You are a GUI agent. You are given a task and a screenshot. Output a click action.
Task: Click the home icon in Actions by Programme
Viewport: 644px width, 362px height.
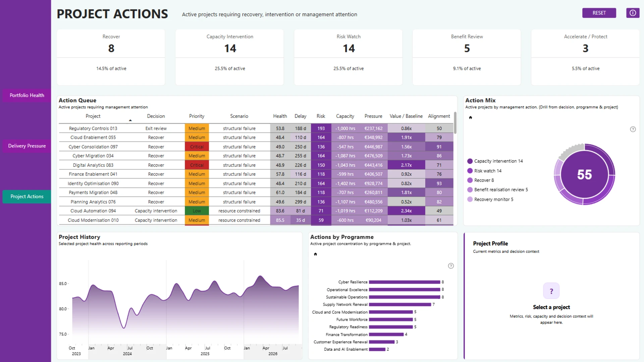[315, 254]
